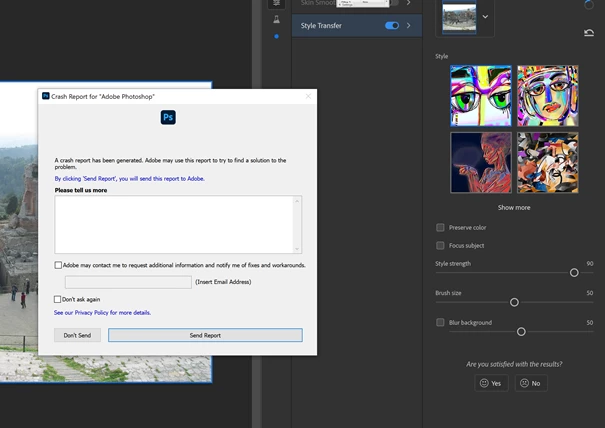Click the Style strength slider handle
605x428 pixels.
click(574, 273)
